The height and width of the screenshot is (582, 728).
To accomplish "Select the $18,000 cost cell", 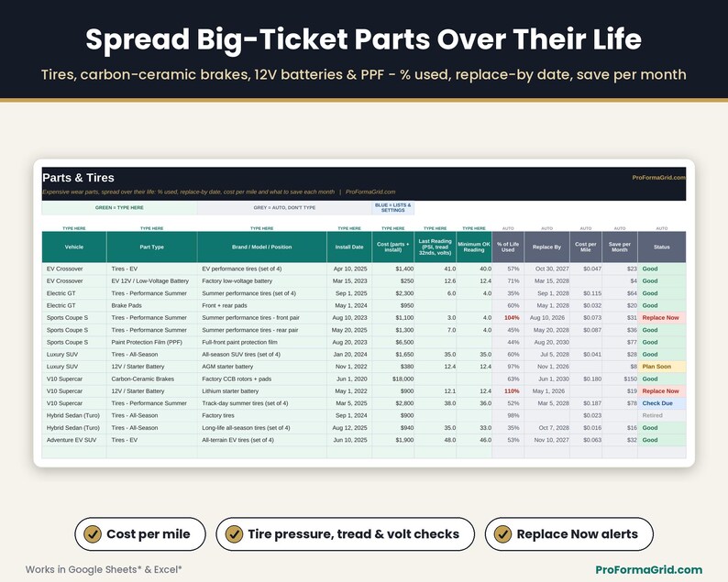I will click(x=392, y=379).
